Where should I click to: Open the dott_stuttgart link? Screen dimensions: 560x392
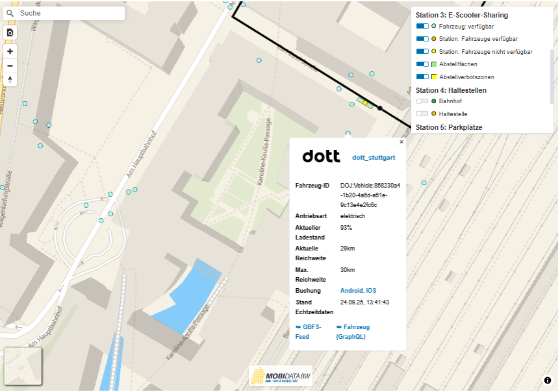(374, 158)
